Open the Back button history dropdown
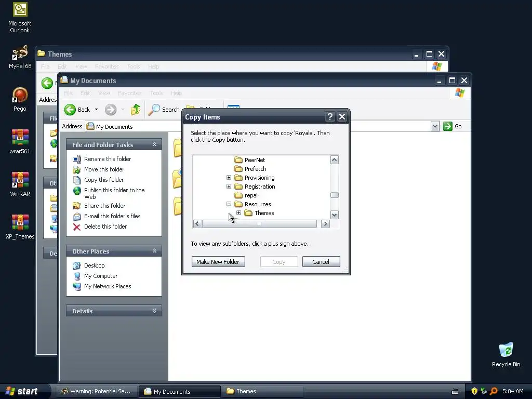The width and height of the screenshot is (532, 399). tap(96, 110)
